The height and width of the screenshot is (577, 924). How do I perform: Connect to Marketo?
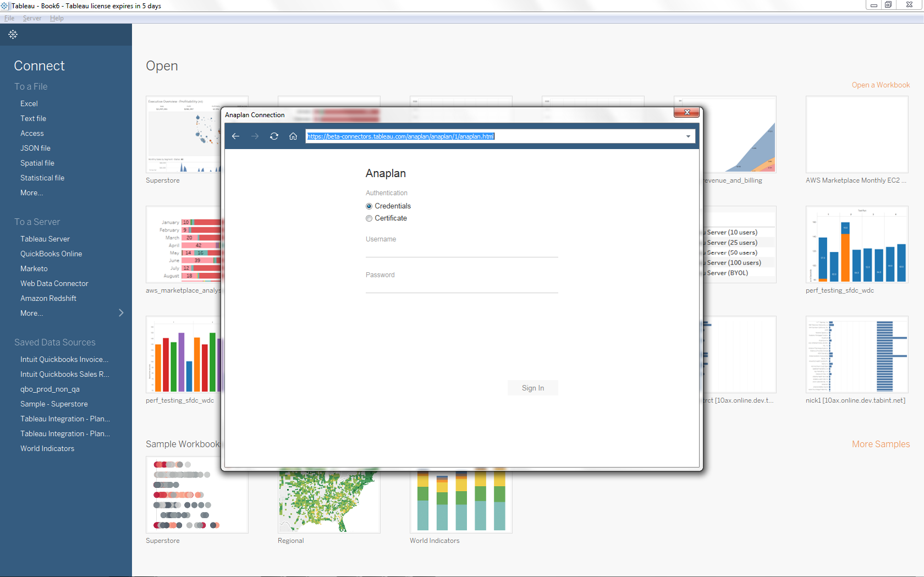pyautogui.click(x=34, y=268)
